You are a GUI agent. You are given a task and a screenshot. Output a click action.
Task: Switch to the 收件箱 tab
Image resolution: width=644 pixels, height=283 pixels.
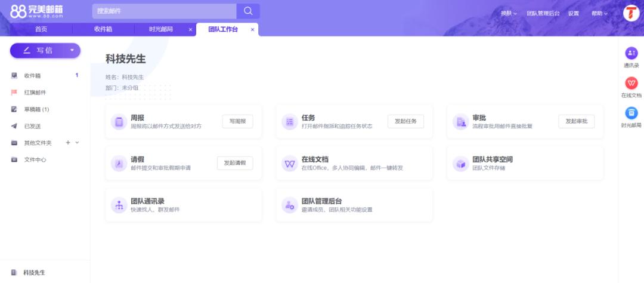point(103,29)
